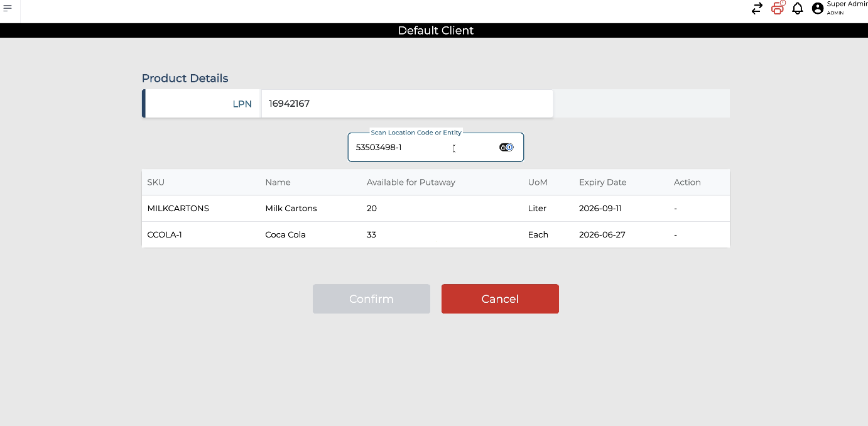
Task: Open the hamburger menu icon
Action: tap(8, 8)
